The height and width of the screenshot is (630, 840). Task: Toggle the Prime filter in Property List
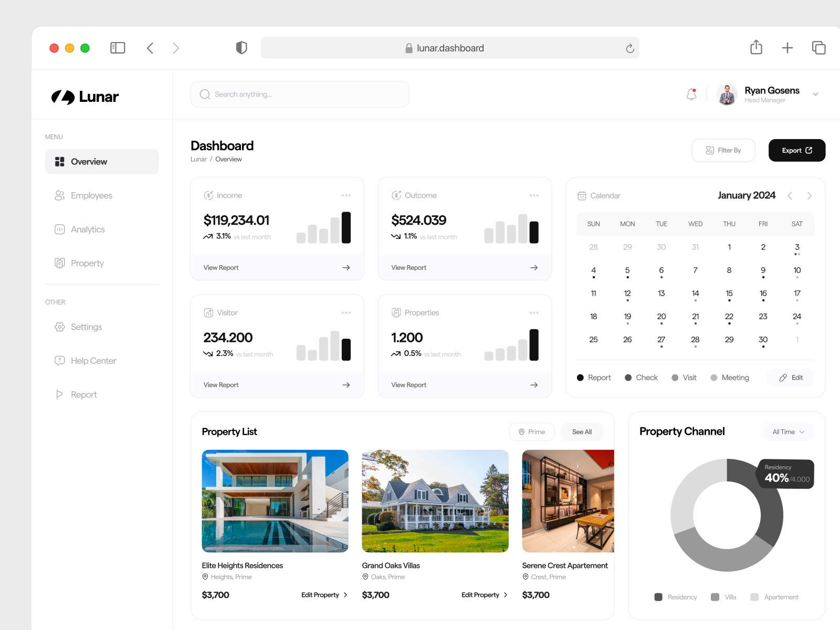click(x=531, y=432)
